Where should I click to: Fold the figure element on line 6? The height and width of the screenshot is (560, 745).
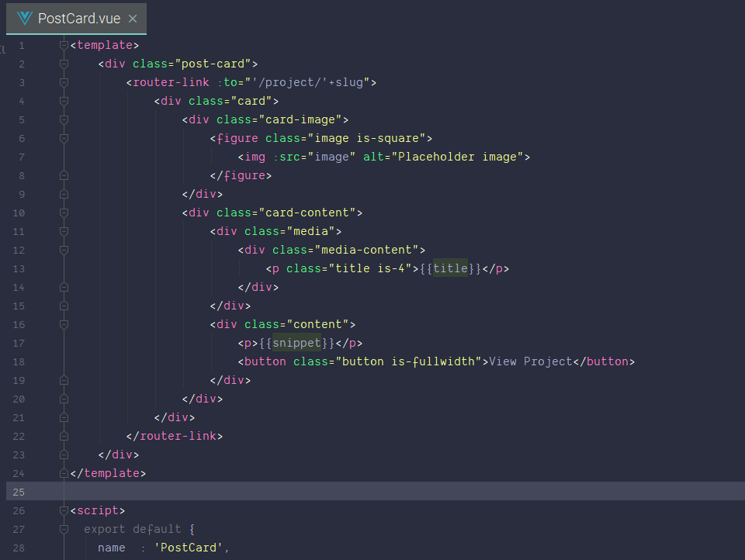tap(64, 138)
